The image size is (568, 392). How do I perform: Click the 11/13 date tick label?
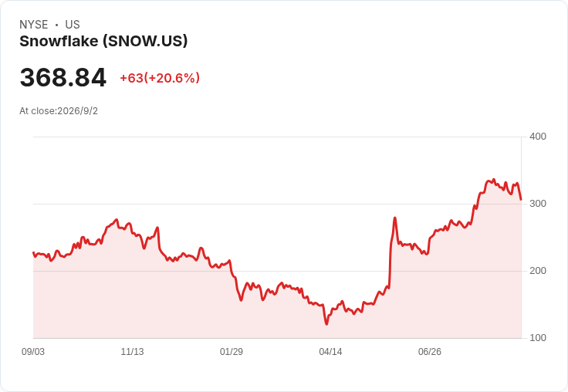point(132,352)
